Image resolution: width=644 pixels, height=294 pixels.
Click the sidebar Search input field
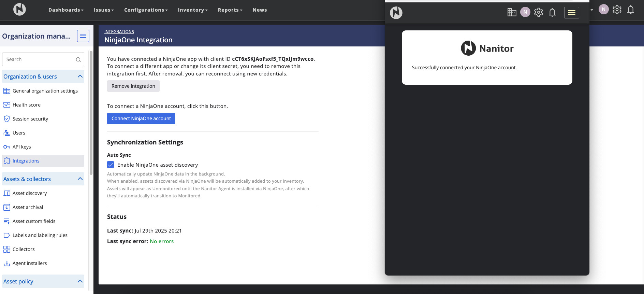(x=39, y=59)
